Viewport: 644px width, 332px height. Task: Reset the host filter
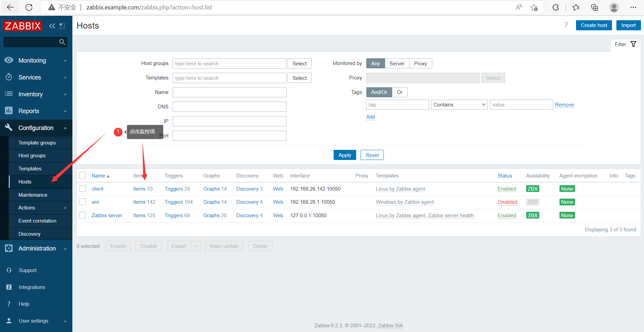tap(372, 155)
